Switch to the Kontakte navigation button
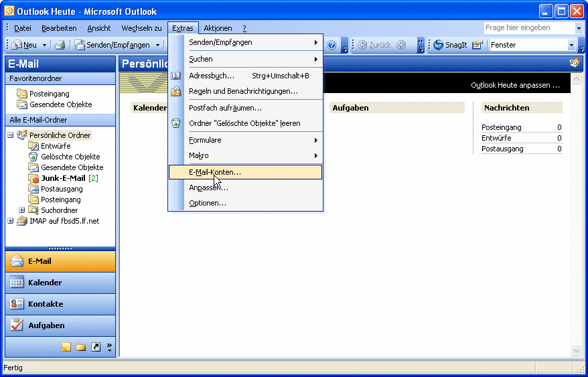The width and height of the screenshot is (588, 377). click(x=60, y=304)
